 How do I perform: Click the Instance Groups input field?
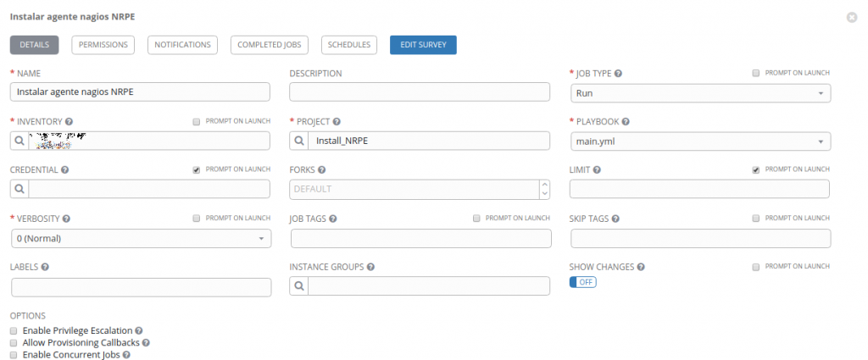(429, 286)
